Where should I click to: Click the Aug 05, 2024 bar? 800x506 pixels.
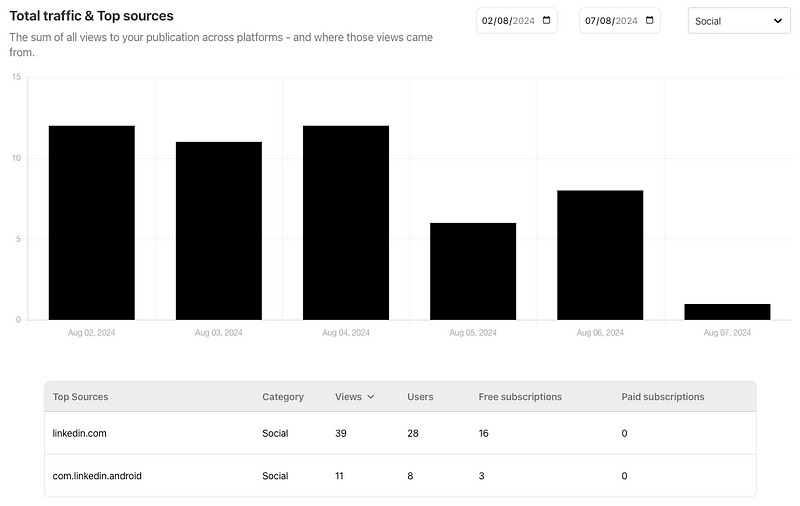(473, 271)
